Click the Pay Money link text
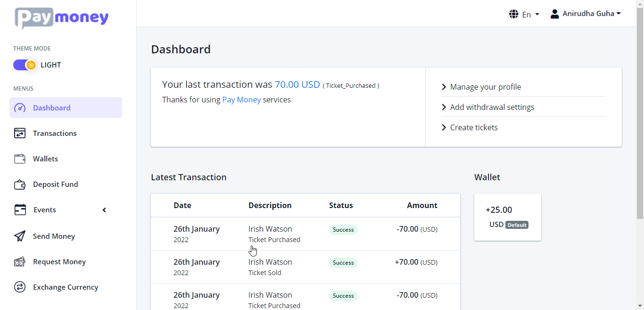 (241, 100)
